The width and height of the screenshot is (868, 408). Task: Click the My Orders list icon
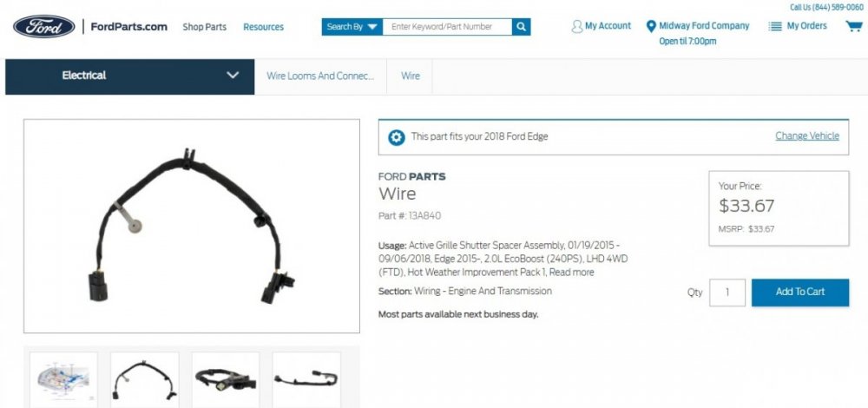click(775, 26)
